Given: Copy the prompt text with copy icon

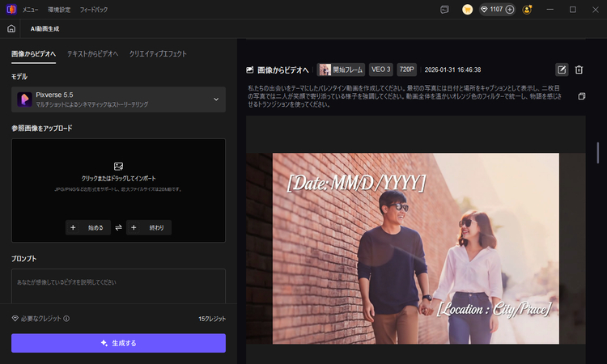Looking at the screenshot, I should click(x=581, y=96).
